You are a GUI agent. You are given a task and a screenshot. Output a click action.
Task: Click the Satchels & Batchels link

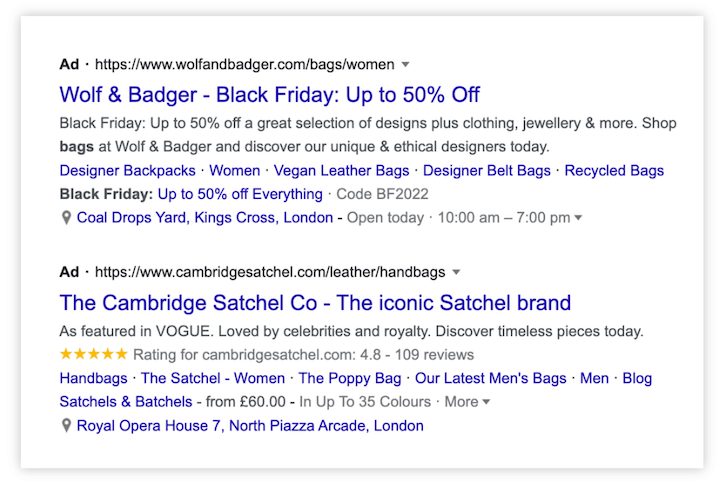[126, 402]
